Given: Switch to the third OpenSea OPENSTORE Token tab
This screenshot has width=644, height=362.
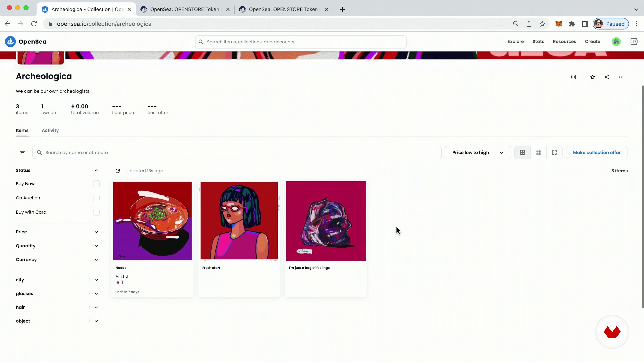Looking at the screenshot, I should [284, 9].
